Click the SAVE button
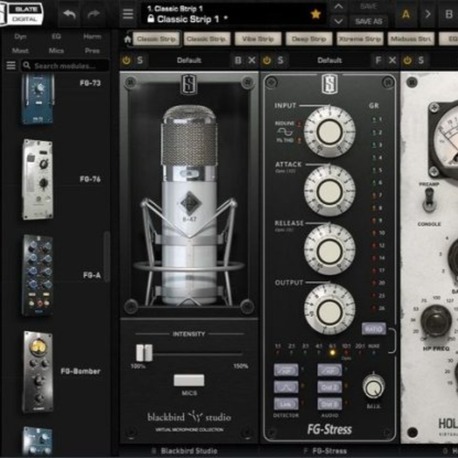458x458 pixels. [368, 7]
